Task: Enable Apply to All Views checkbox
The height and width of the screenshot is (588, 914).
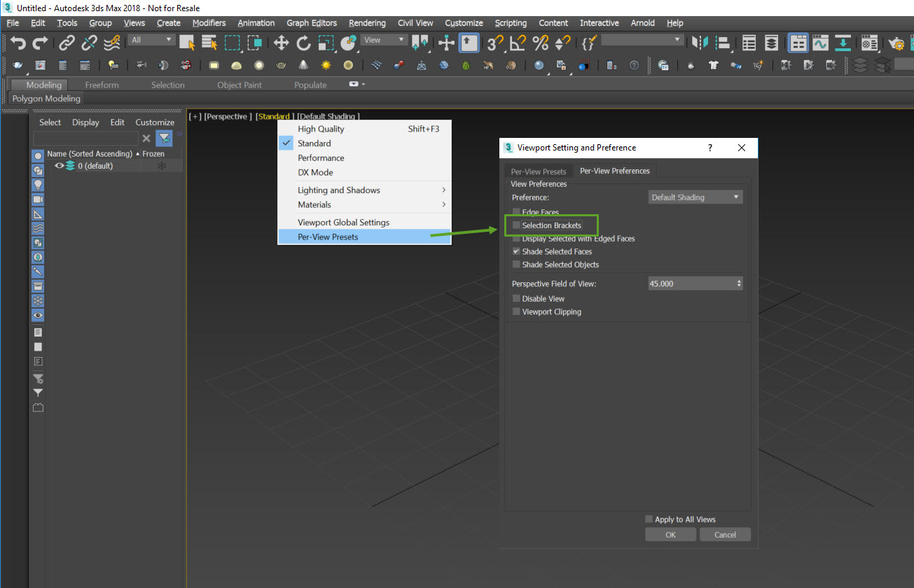Action: pos(649,519)
